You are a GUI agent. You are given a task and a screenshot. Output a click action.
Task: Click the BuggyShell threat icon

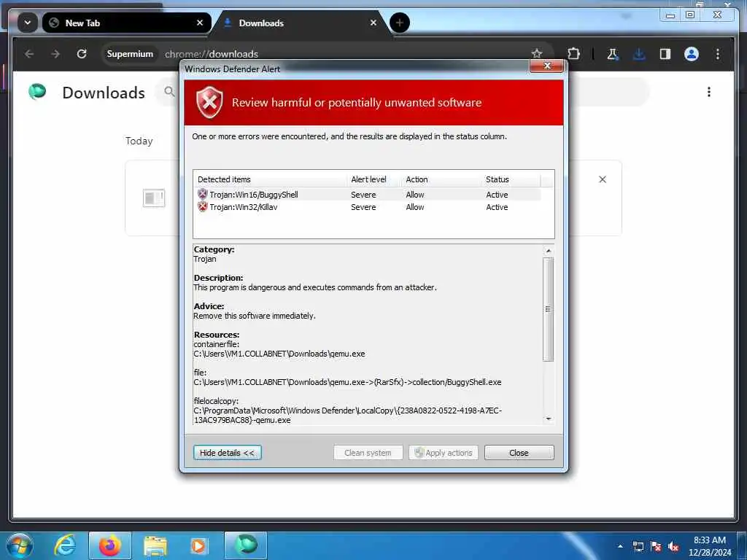pyautogui.click(x=203, y=194)
